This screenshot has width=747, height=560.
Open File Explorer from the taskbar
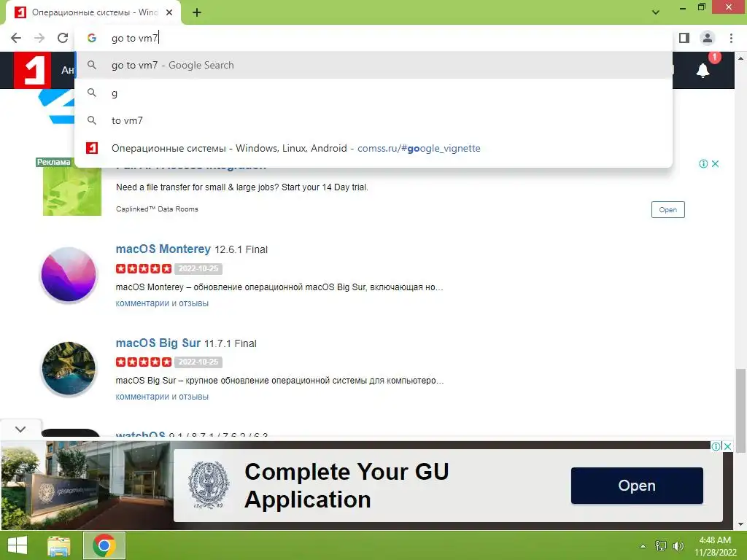[59, 545]
